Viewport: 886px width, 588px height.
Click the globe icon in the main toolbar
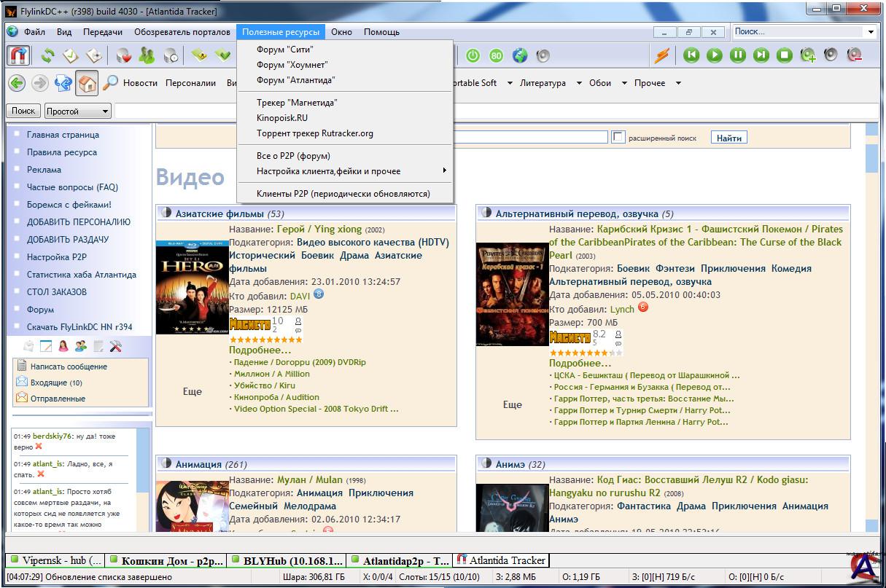click(x=519, y=55)
